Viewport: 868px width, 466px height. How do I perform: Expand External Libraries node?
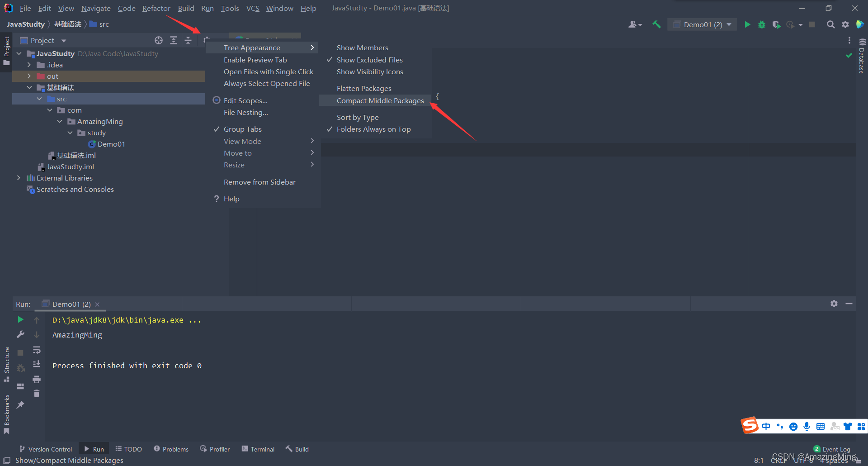coord(19,178)
